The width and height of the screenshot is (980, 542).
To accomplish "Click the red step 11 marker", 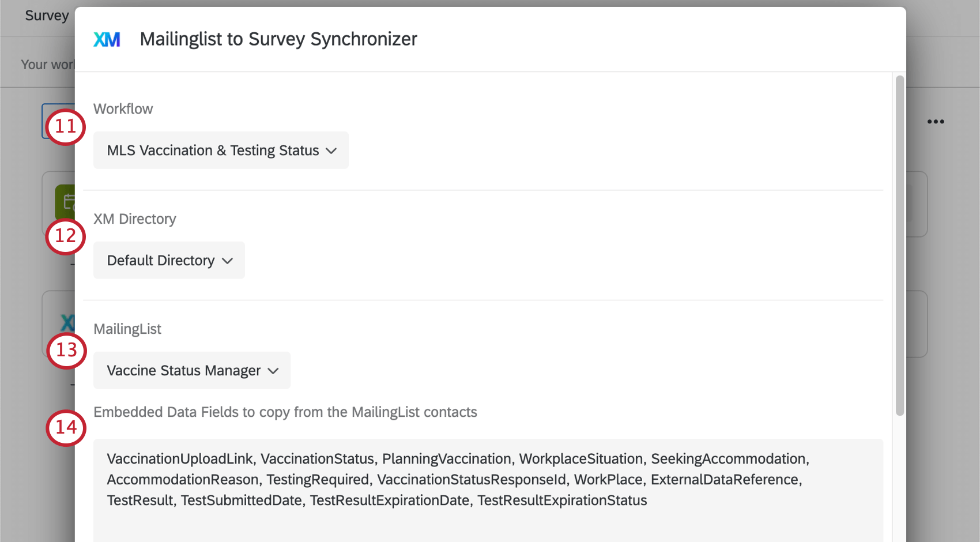I will (x=65, y=127).
